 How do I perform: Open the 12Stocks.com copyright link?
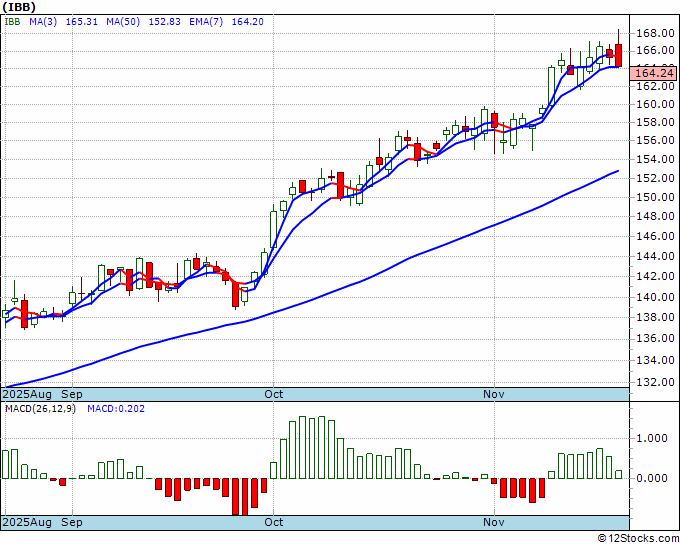coord(638,539)
